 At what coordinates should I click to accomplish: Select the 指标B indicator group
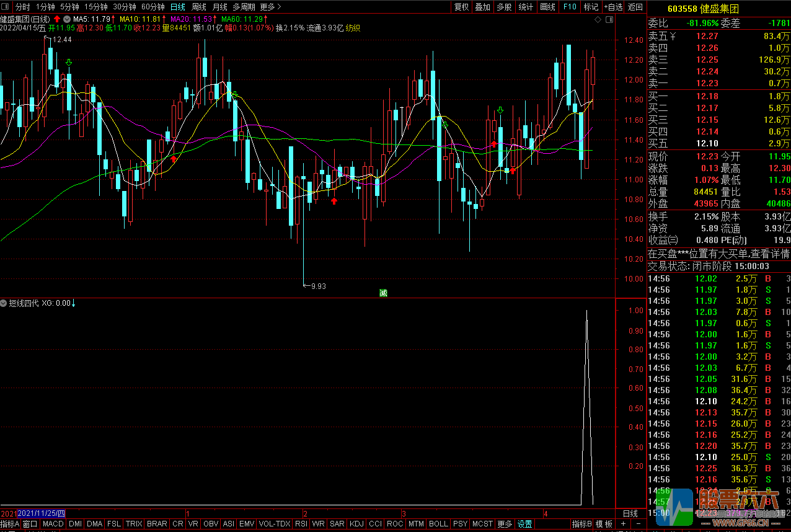coord(582,524)
